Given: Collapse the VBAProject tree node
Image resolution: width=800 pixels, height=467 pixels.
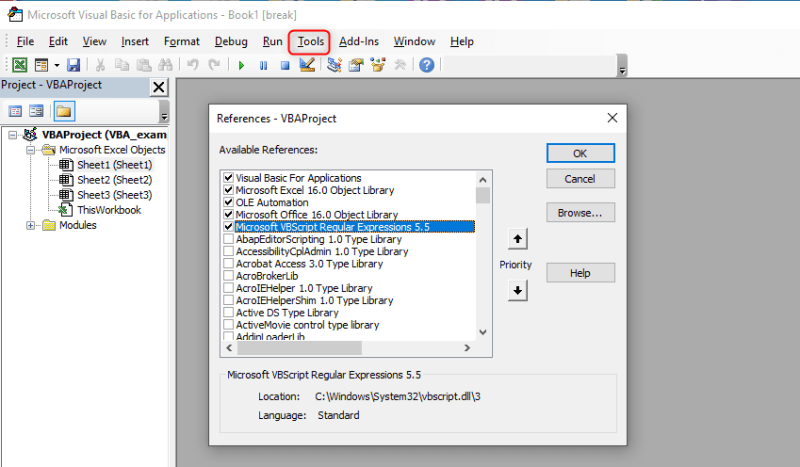Looking at the screenshot, I should coord(12,135).
